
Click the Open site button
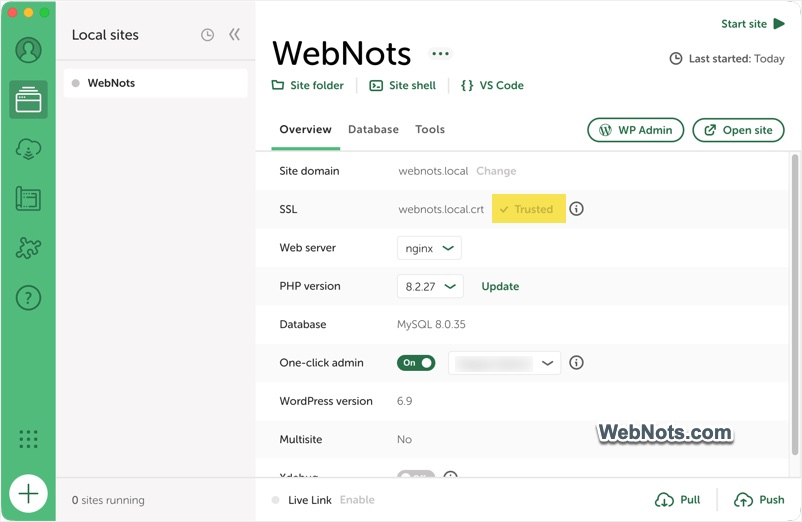click(x=738, y=130)
